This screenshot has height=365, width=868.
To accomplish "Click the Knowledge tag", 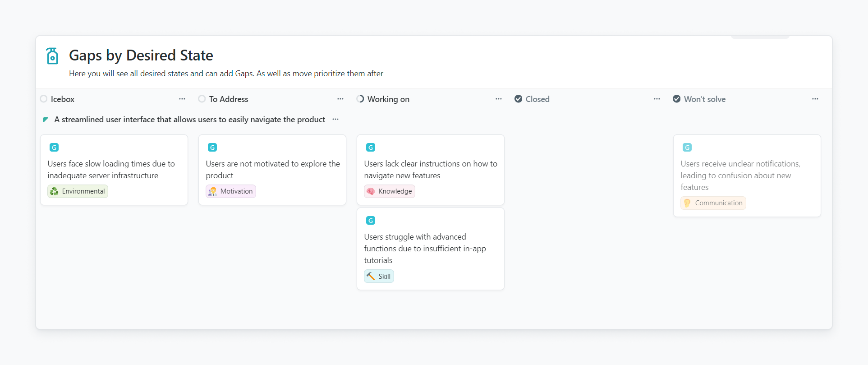I will click(390, 191).
